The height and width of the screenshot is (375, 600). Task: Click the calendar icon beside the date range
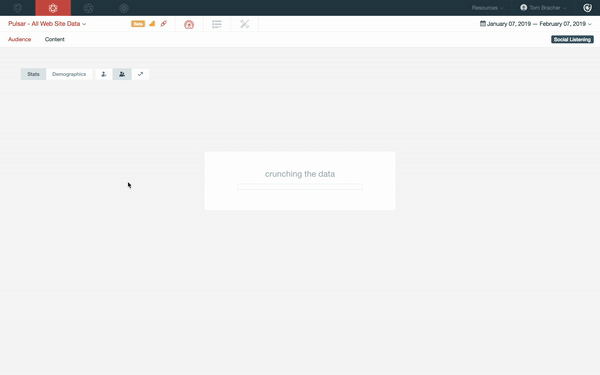pos(483,23)
